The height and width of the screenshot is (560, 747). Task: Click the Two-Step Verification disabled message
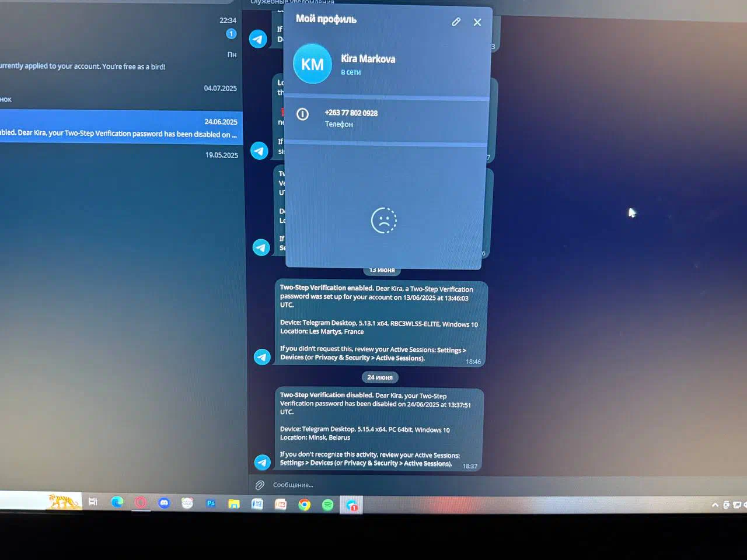(x=379, y=429)
